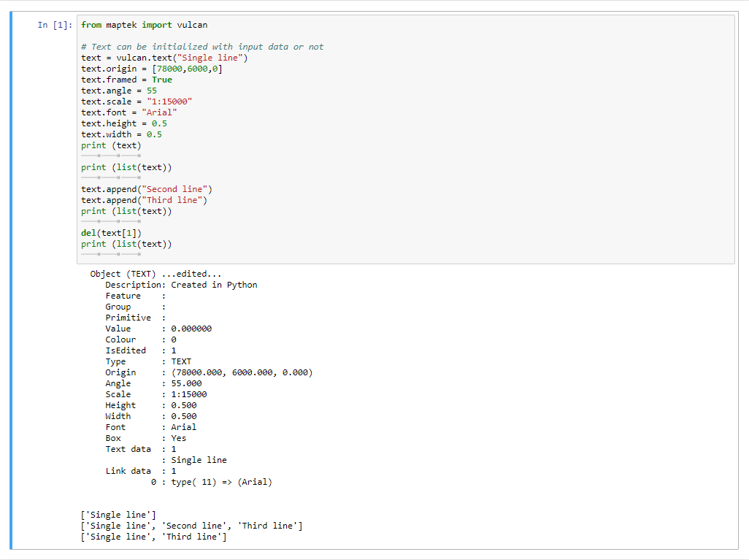Click the text.scale = "1:15000" line

[x=137, y=101]
